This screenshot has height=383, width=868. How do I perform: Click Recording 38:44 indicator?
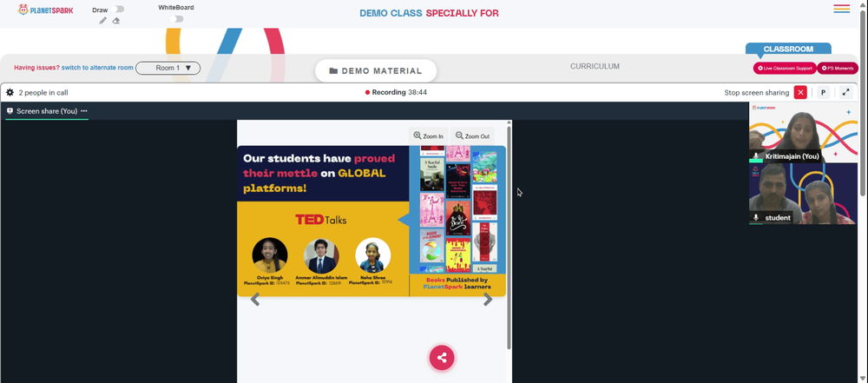396,93
